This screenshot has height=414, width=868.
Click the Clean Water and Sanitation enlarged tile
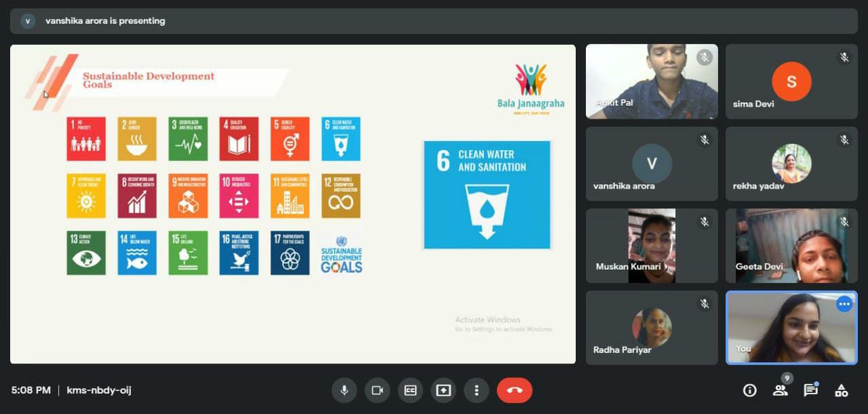(487, 195)
